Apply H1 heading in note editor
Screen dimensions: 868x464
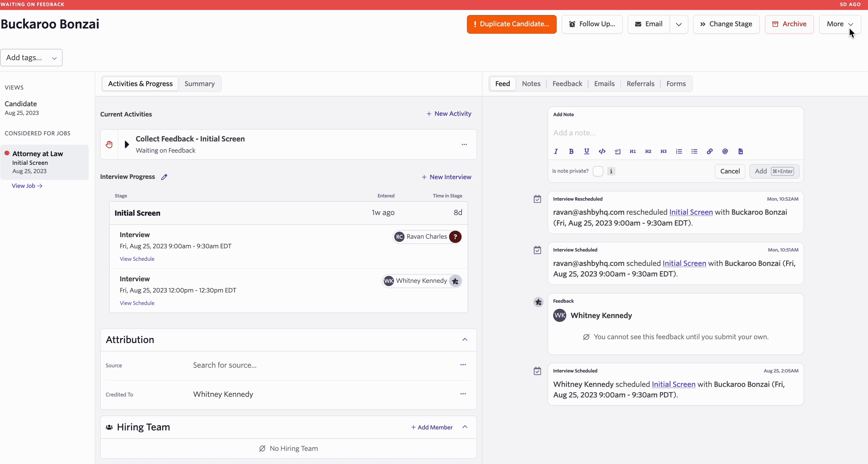[633, 151]
